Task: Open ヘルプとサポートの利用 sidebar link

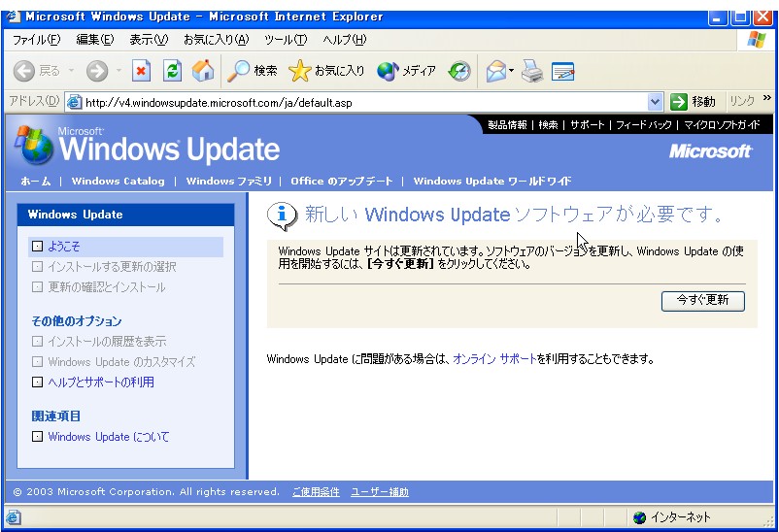Action: point(101,382)
